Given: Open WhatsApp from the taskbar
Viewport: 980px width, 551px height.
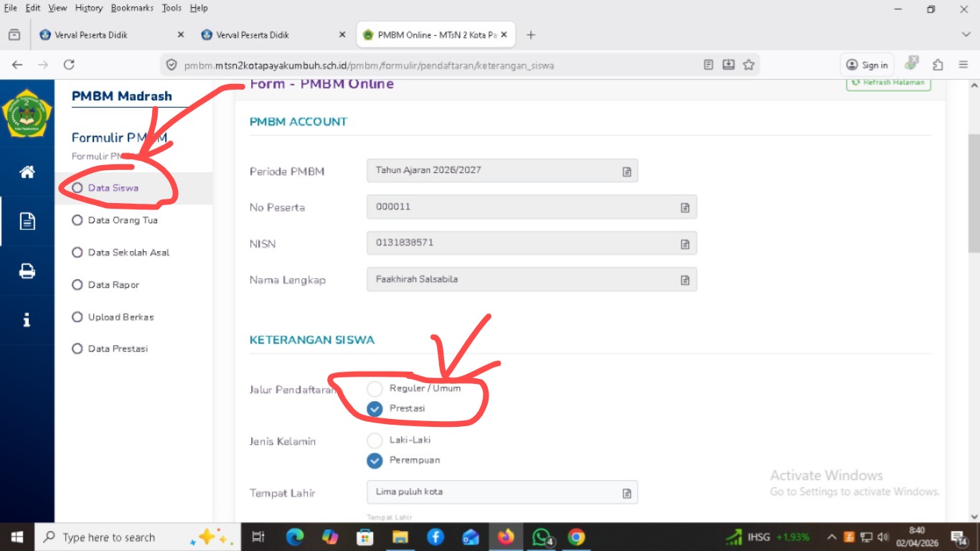Looking at the screenshot, I should pos(541,537).
